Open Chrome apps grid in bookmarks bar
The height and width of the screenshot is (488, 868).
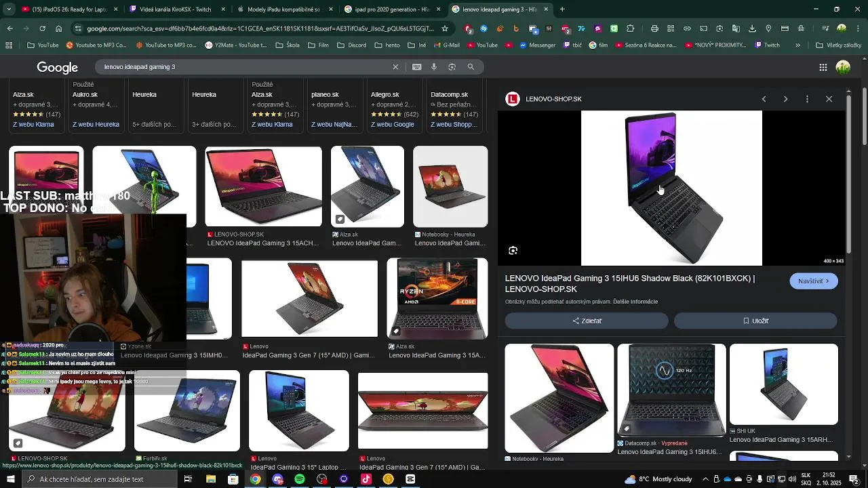coord(9,45)
